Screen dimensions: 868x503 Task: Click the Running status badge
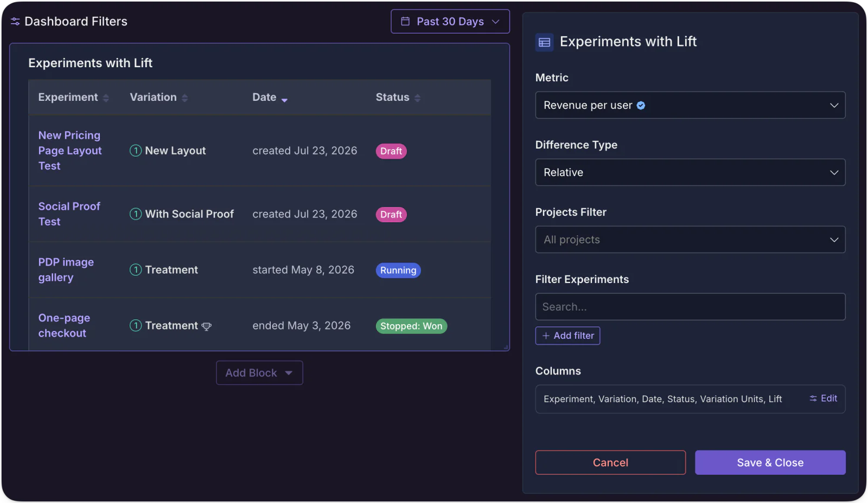pos(398,270)
